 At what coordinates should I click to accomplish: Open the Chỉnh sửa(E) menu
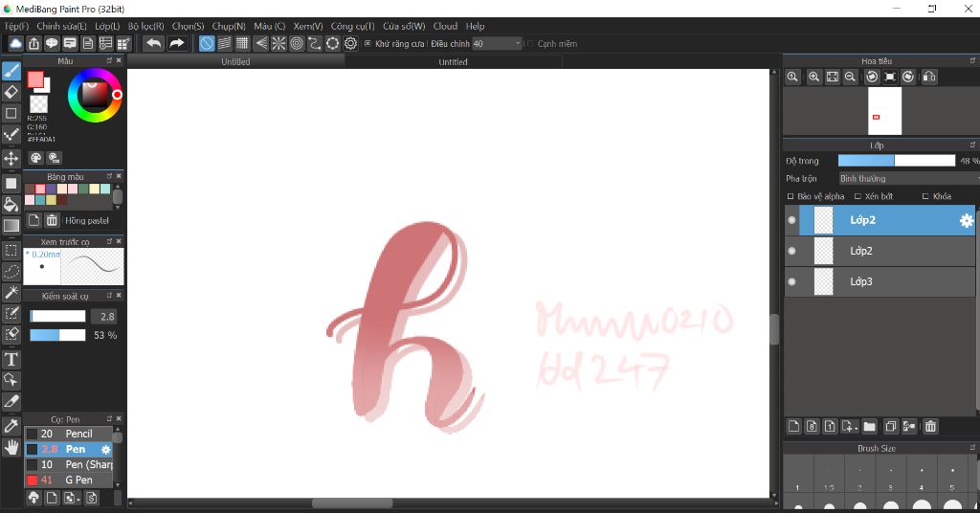pyautogui.click(x=61, y=26)
